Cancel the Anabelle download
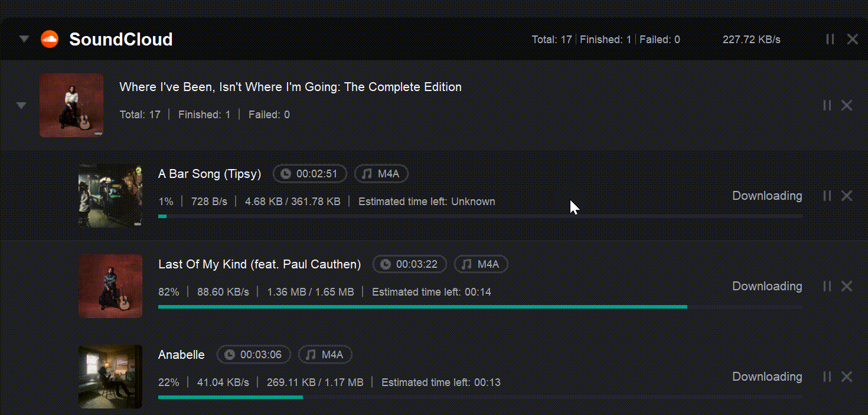The height and width of the screenshot is (415, 868). coord(847,376)
